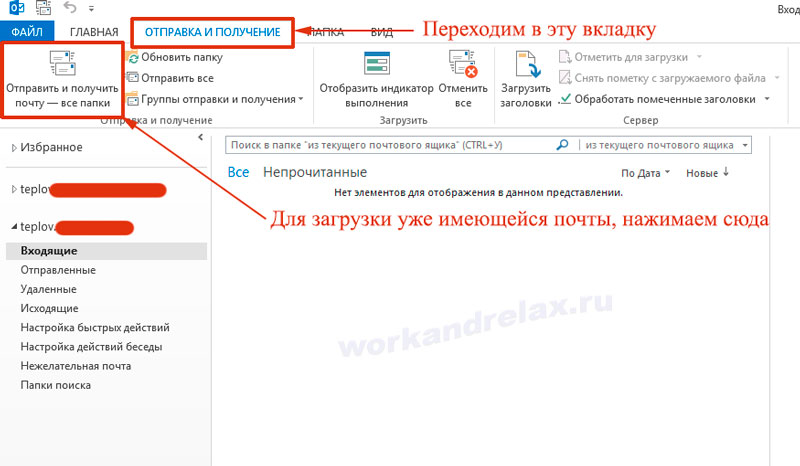Show only Непрочитанные messages
This screenshot has width=800, height=466.
click(x=314, y=172)
